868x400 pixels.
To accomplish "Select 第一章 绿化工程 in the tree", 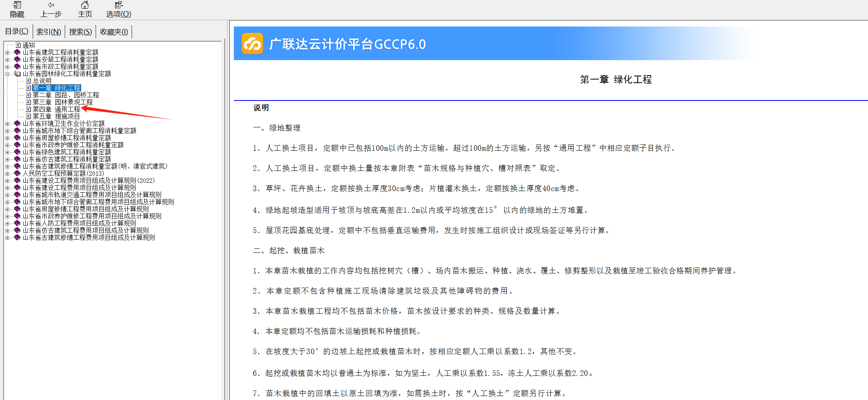I will [57, 88].
